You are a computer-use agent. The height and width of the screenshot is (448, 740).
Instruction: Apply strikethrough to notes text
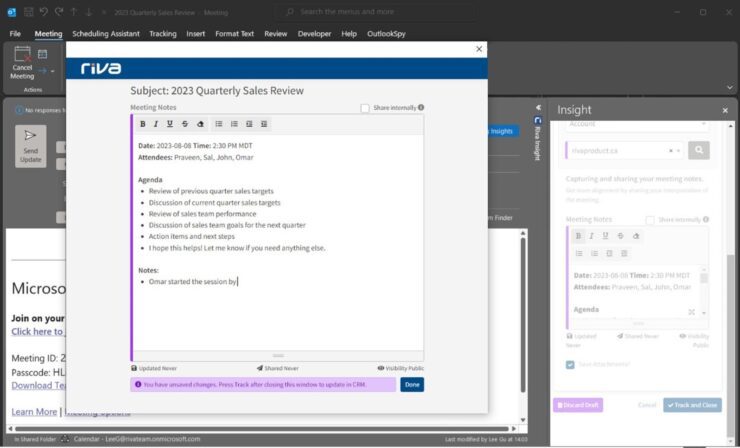[x=185, y=124]
